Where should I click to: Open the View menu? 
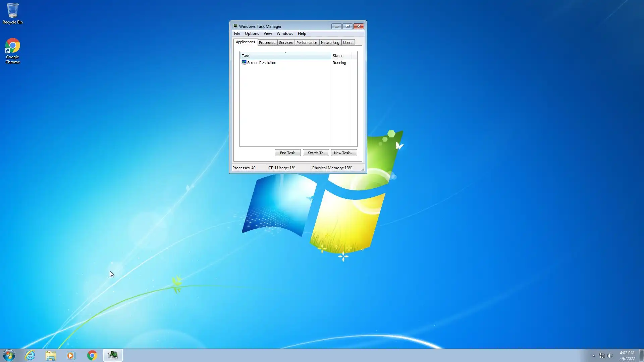(267, 34)
